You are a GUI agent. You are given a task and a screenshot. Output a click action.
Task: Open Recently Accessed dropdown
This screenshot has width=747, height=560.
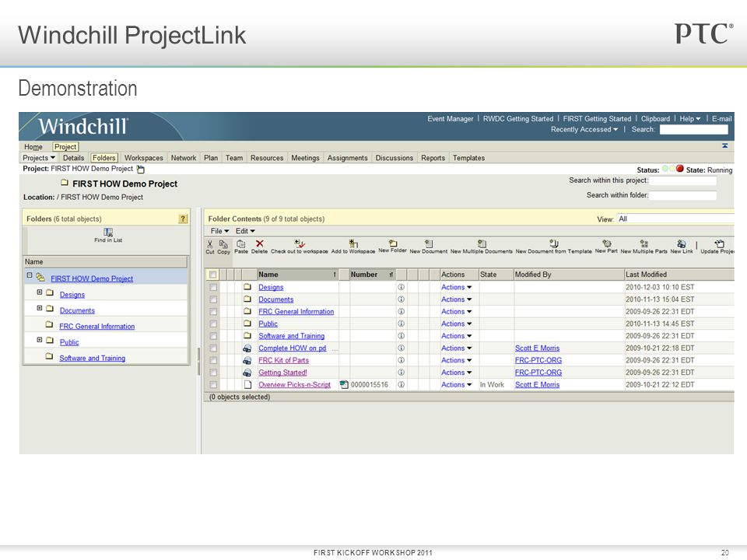coord(584,130)
